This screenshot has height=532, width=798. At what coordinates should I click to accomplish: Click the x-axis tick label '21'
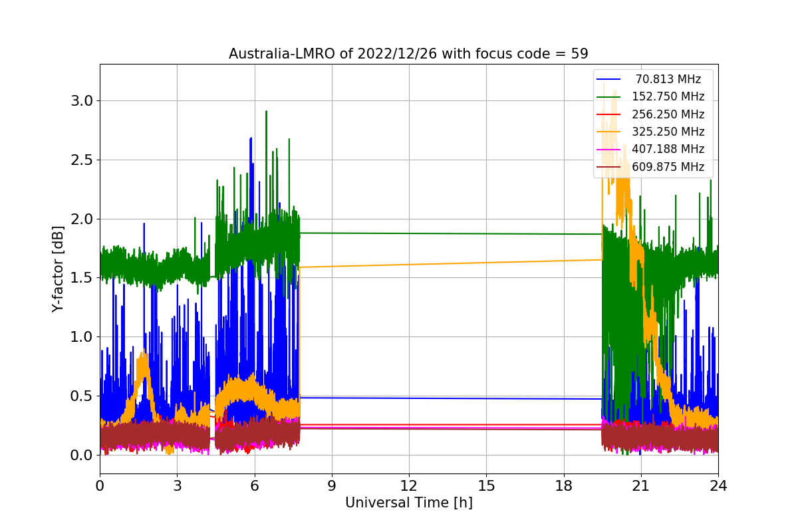click(640, 485)
